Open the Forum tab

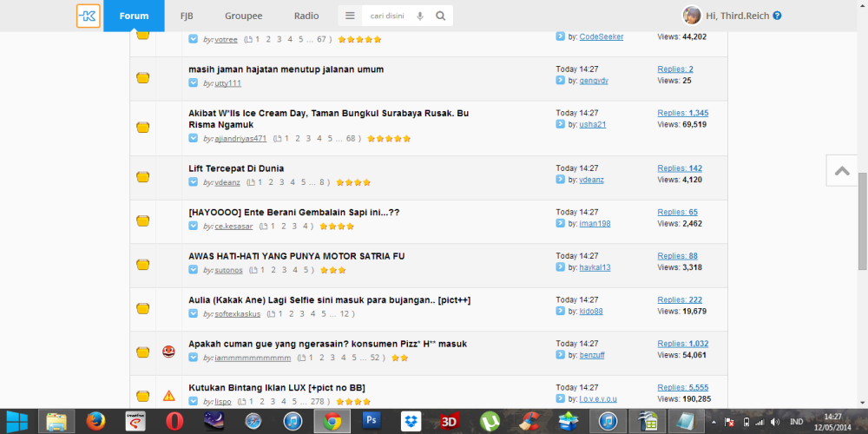(134, 16)
